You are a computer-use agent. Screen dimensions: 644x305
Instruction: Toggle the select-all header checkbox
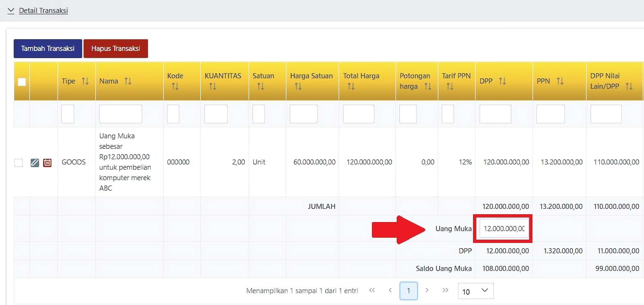click(x=22, y=82)
